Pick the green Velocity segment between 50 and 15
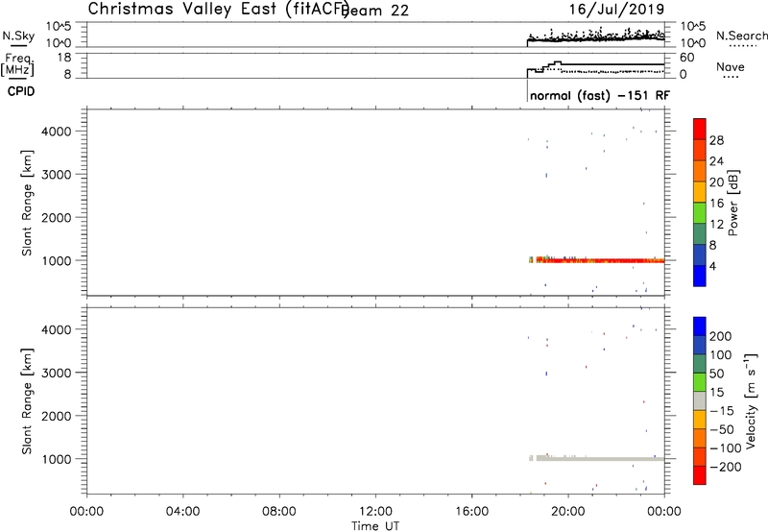 tap(700, 382)
